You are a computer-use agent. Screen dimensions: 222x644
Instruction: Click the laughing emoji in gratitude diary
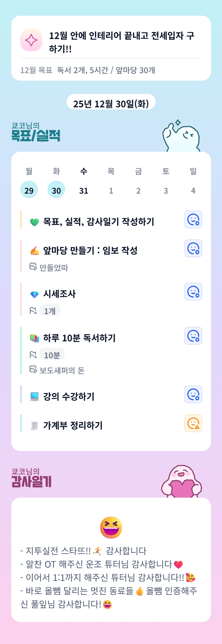click(111, 527)
